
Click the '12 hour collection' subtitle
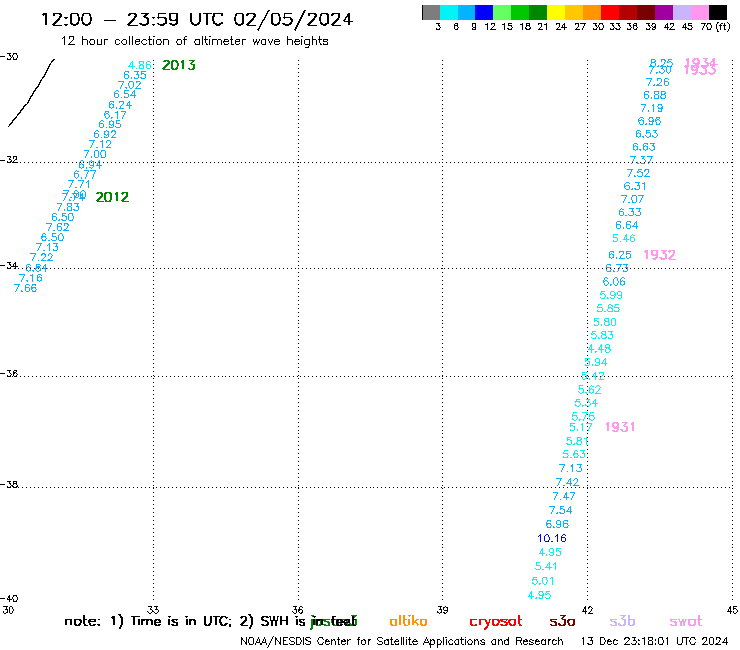194,41
